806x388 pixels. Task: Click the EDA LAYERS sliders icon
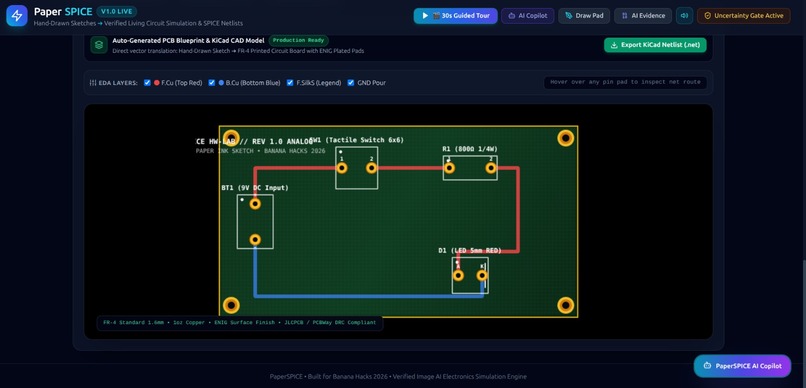coord(93,83)
